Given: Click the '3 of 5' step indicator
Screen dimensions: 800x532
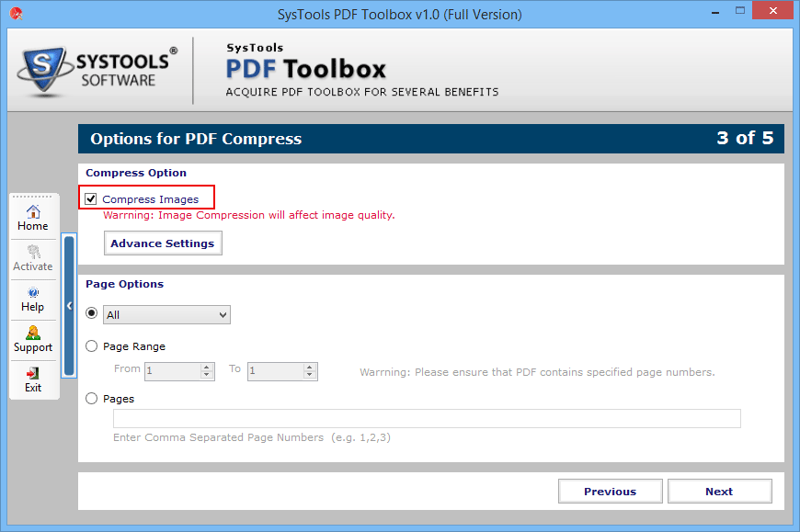Looking at the screenshot, I should pyautogui.click(x=745, y=138).
